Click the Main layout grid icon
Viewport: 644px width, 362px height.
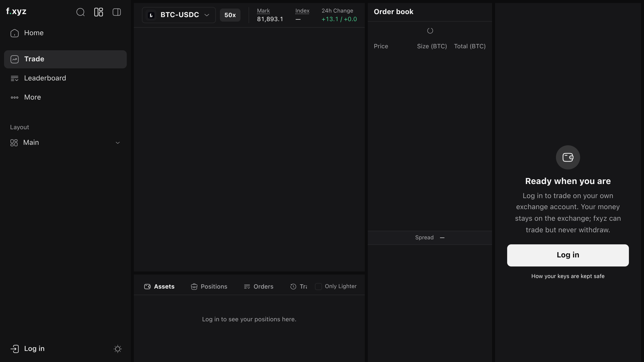pos(14,143)
